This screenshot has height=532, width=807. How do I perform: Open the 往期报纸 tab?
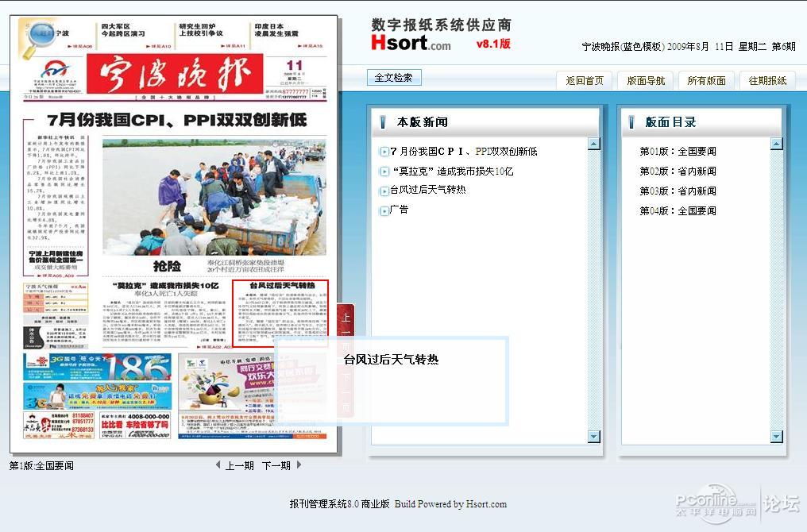coord(767,81)
